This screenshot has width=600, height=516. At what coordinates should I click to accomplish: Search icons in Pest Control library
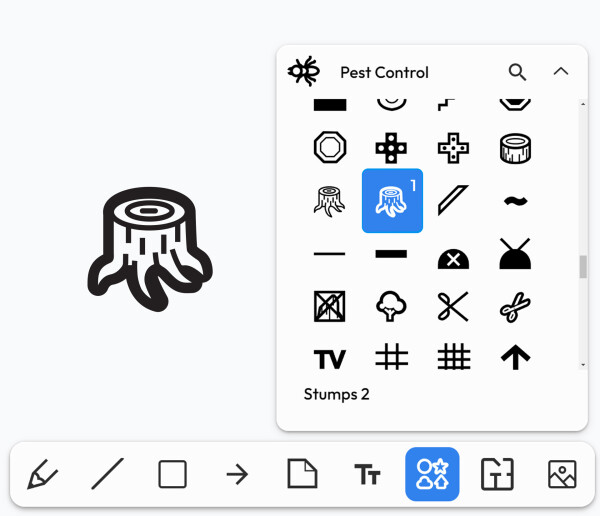click(517, 72)
